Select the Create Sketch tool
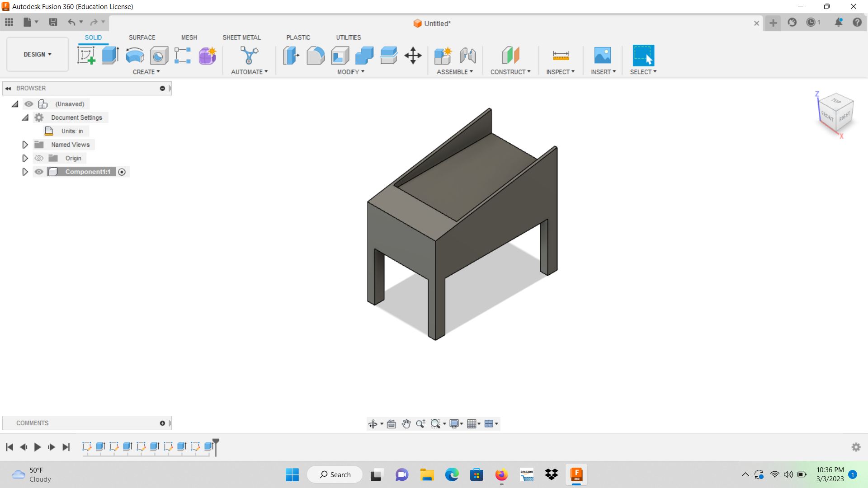The width and height of the screenshot is (868, 488). (x=86, y=55)
